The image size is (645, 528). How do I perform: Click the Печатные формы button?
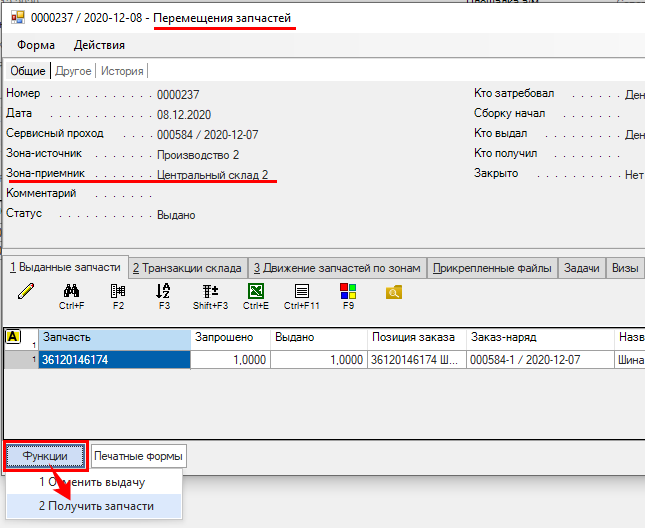(x=139, y=457)
